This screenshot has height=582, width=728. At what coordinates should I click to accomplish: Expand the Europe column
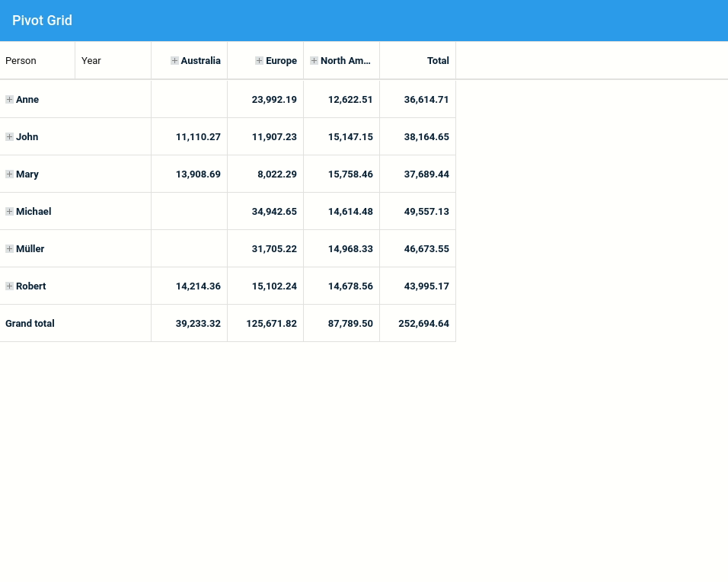coord(259,60)
